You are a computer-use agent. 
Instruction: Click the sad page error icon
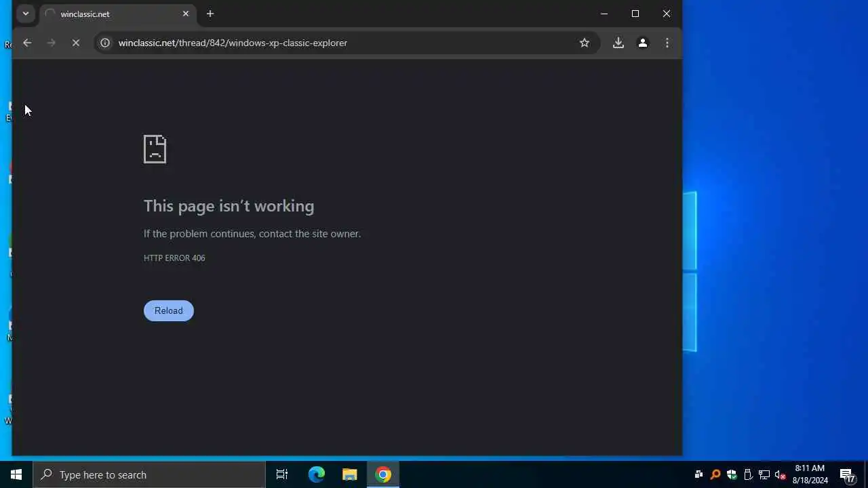[x=155, y=149]
